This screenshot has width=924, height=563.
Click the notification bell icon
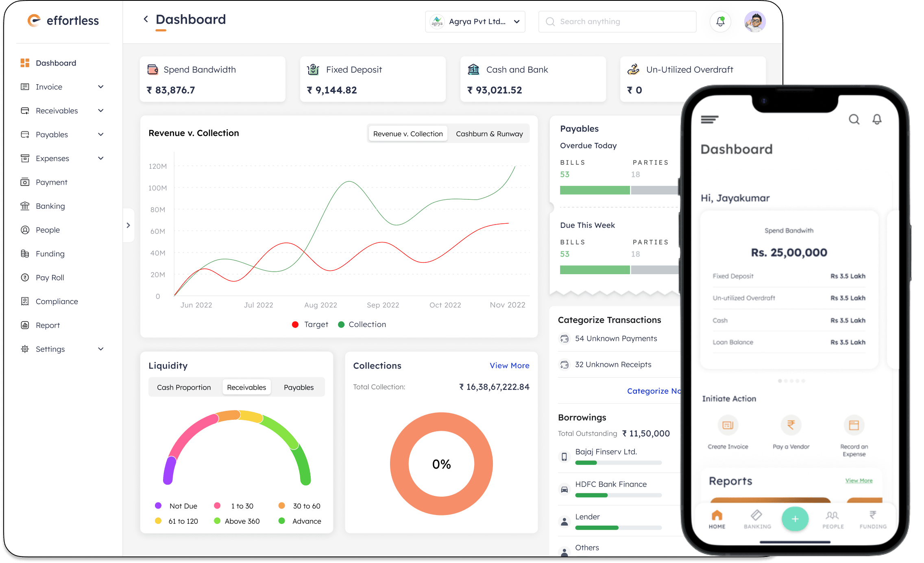[x=720, y=22]
